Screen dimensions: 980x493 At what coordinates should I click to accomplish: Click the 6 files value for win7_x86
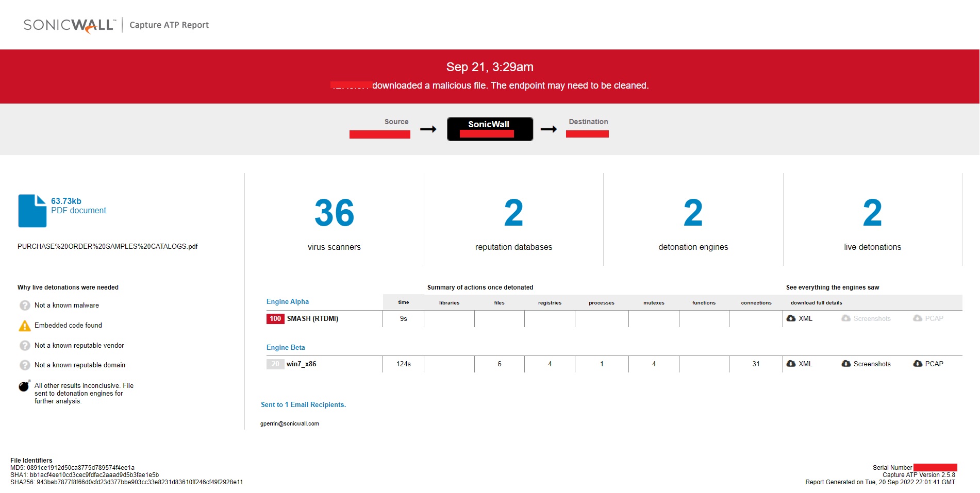pyautogui.click(x=500, y=364)
